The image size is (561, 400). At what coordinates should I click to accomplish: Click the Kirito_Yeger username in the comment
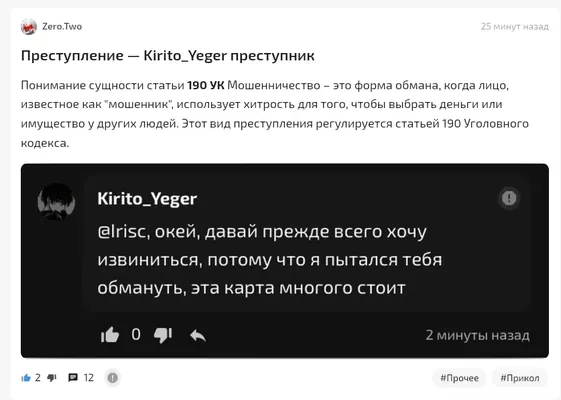point(147,199)
